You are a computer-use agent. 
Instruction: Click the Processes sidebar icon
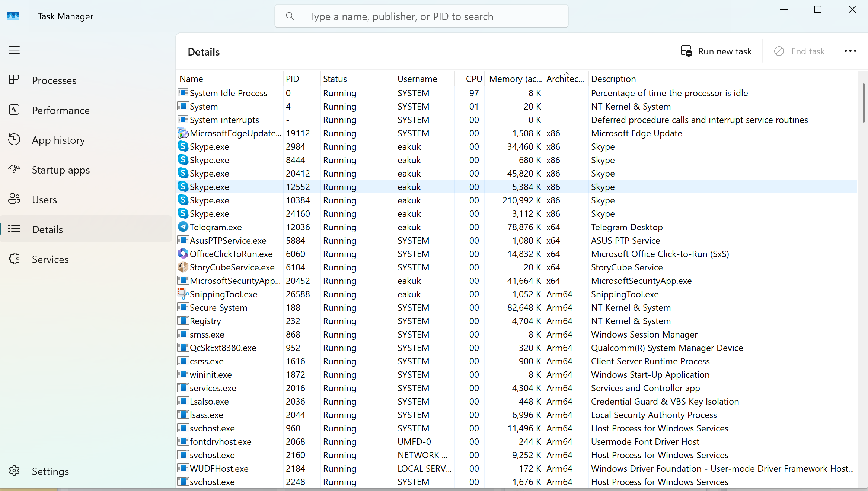[14, 80]
